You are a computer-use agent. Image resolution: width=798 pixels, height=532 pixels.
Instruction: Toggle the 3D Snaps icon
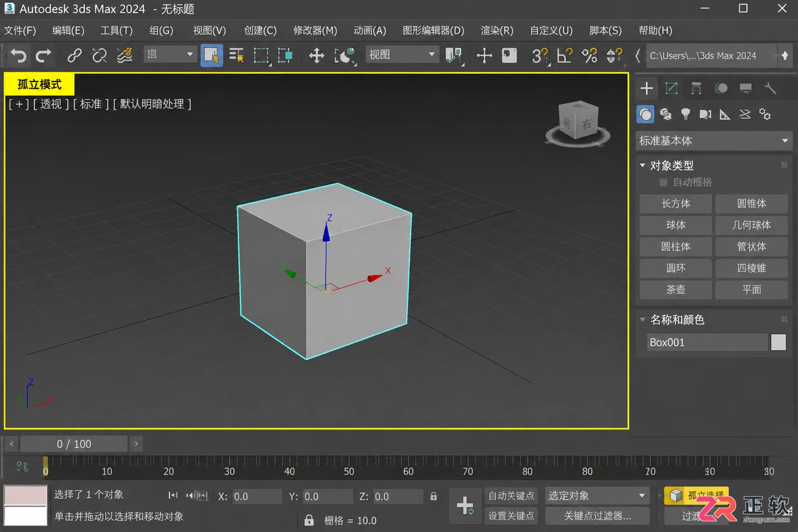click(x=539, y=55)
